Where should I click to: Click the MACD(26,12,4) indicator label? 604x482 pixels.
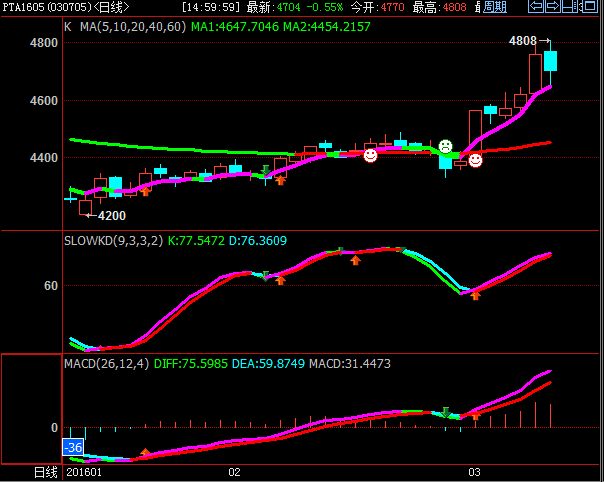[x=107, y=364]
